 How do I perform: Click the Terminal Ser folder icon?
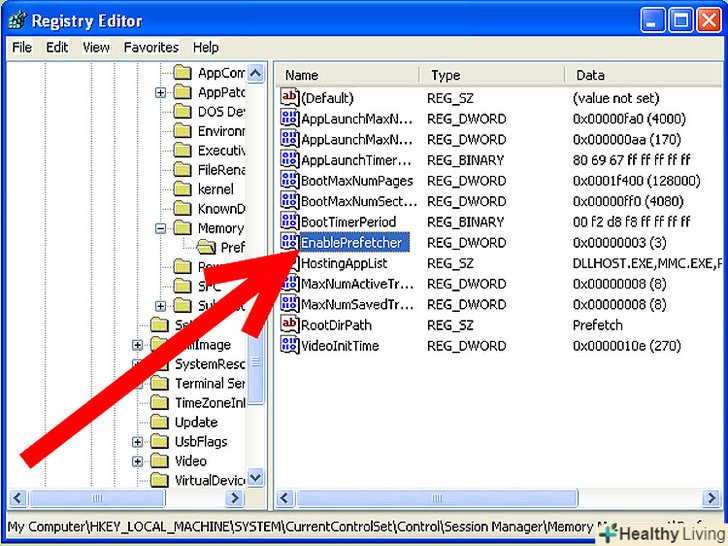[x=159, y=383]
